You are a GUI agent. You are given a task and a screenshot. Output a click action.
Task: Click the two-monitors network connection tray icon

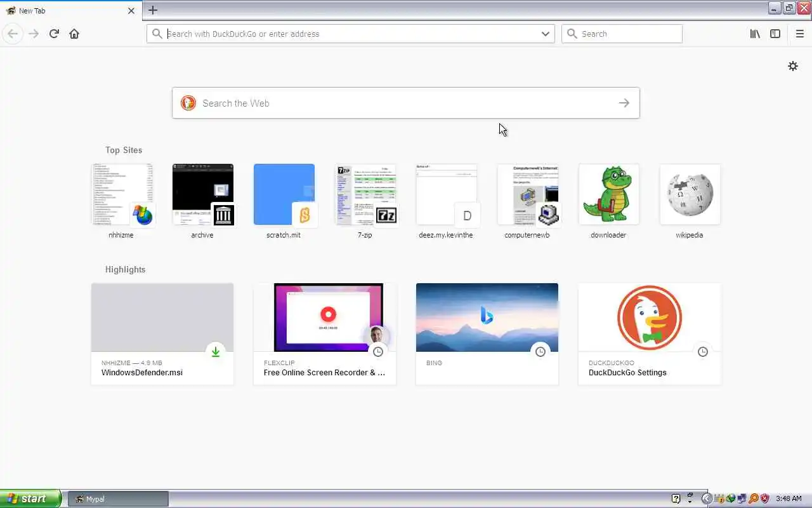click(742, 498)
